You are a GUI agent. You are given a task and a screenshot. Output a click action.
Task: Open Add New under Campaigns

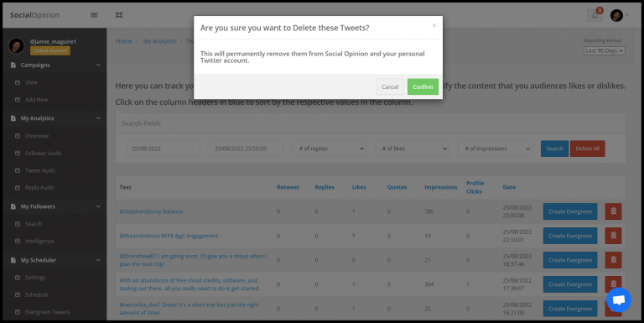tap(36, 100)
